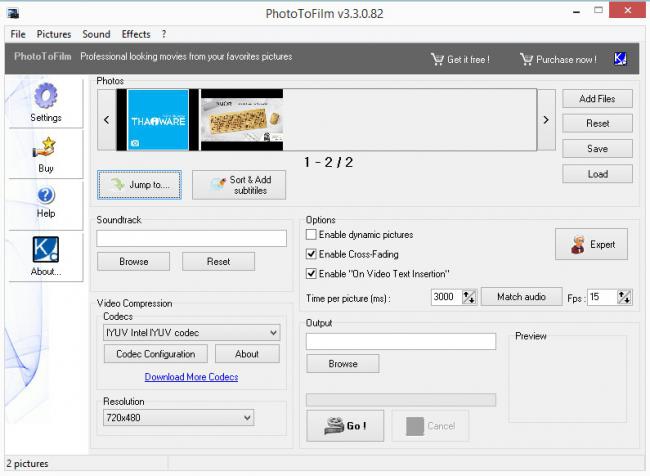The image size is (650, 476).
Task: Click the '1 - 2 / 2' photo counter
Action: [328, 162]
